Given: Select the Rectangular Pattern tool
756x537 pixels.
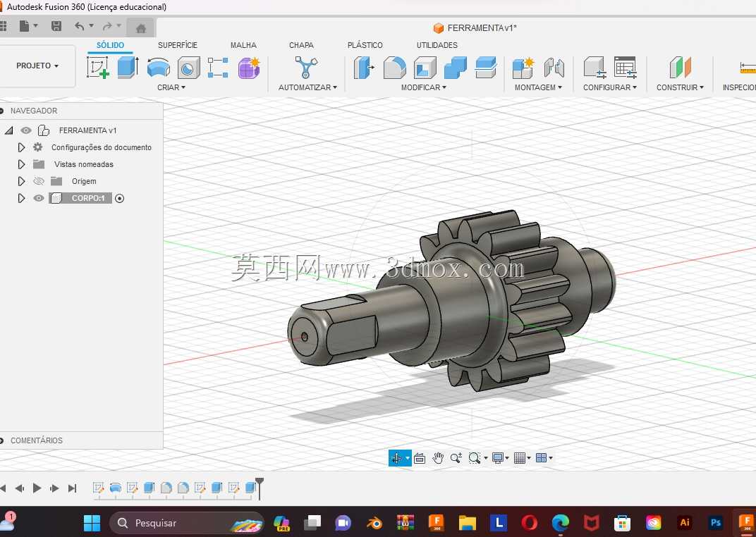Looking at the screenshot, I should click(x=218, y=68).
